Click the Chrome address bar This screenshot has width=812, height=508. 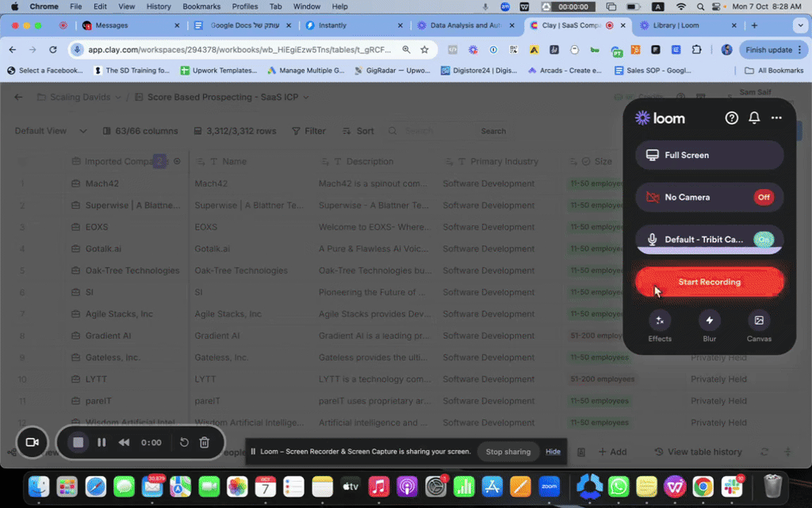pyautogui.click(x=238, y=49)
